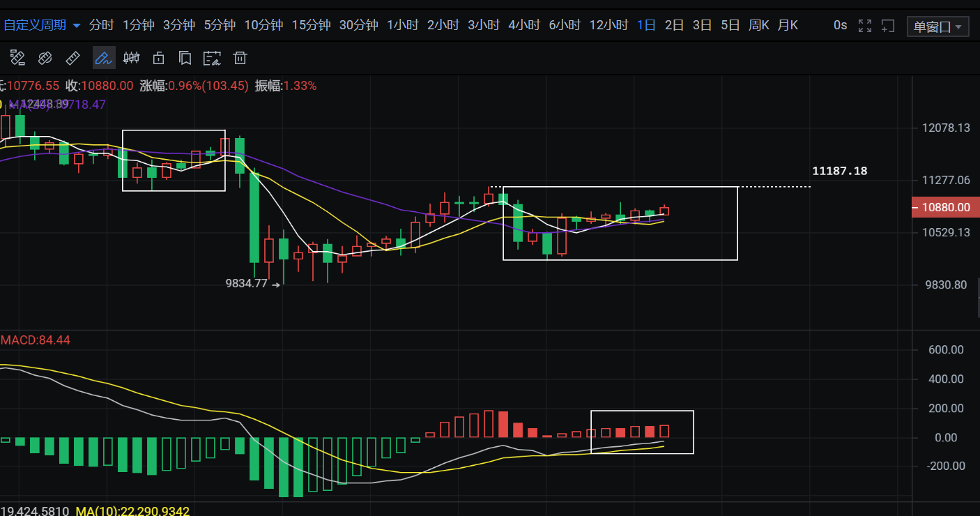Click the padlock lock-drawings icon
The image size is (980, 516).
click(159, 58)
